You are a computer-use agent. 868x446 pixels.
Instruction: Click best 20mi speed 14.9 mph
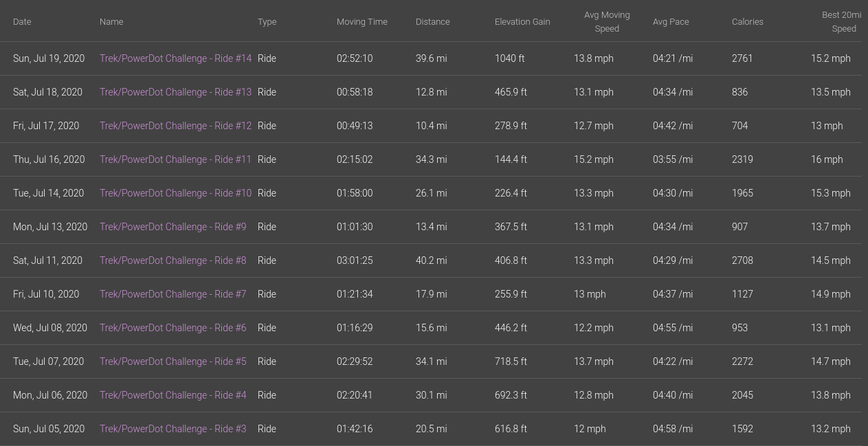pos(831,294)
